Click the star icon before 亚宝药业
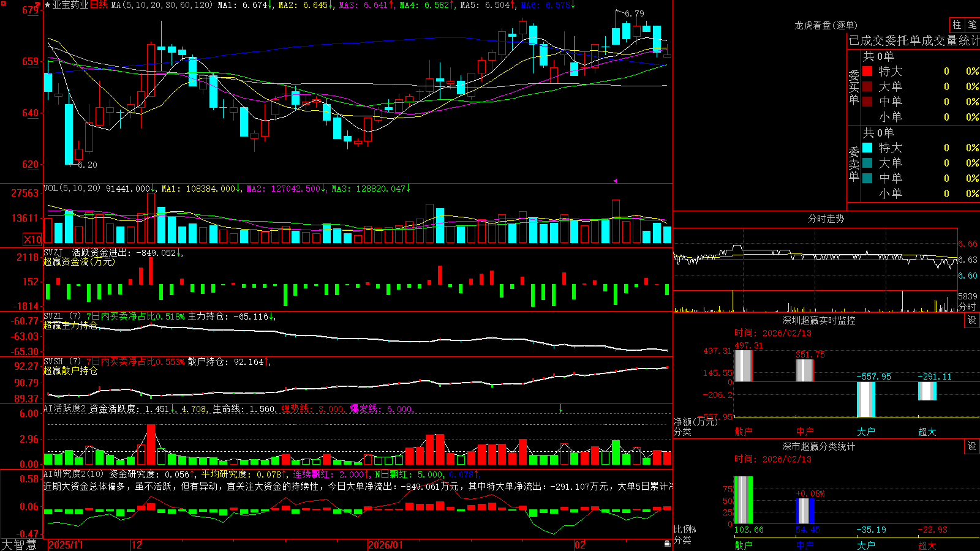The height and width of the screenshot is (551, 980). coord(47,5)
